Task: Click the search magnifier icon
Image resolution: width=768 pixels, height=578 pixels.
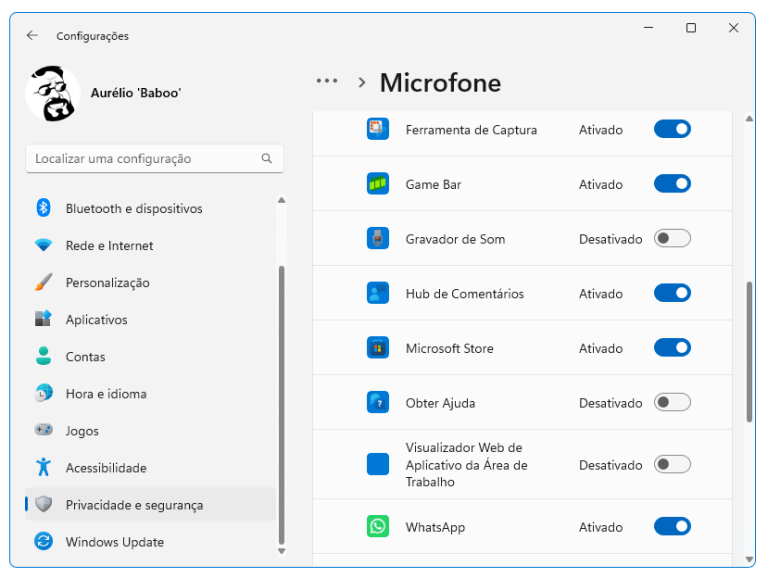Action: click(266, 158)
